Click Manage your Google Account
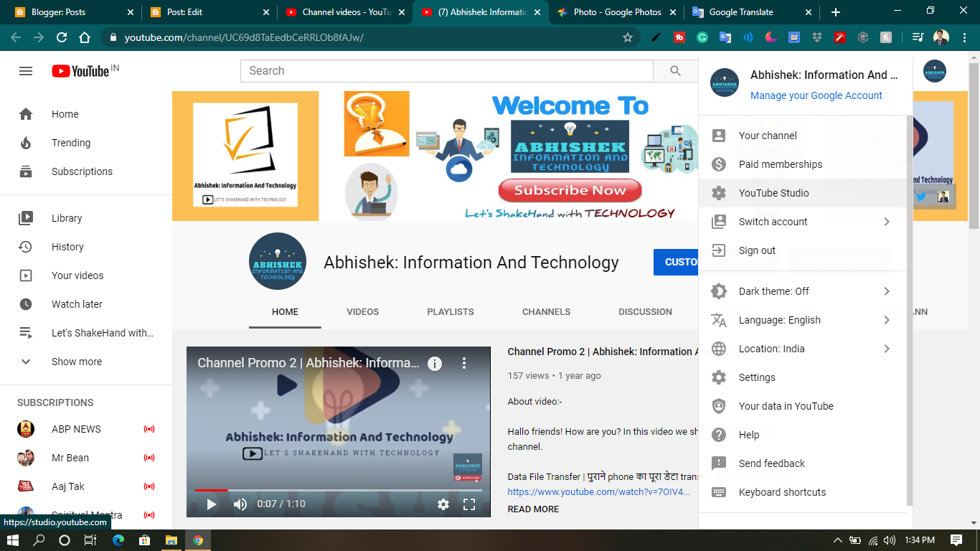This screenshot has height=551, width=980. click(x=816, y=95)
